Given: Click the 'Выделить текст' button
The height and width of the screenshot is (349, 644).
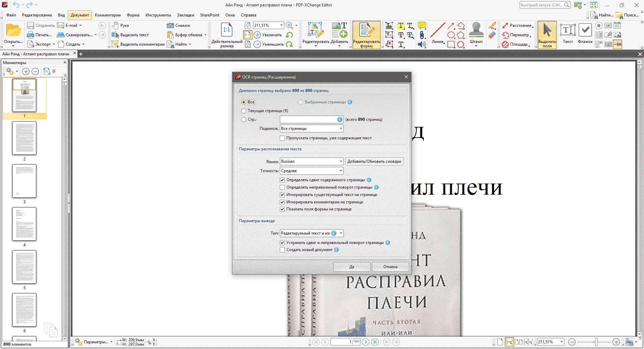Looking at the screenshot, I should 130,35.
